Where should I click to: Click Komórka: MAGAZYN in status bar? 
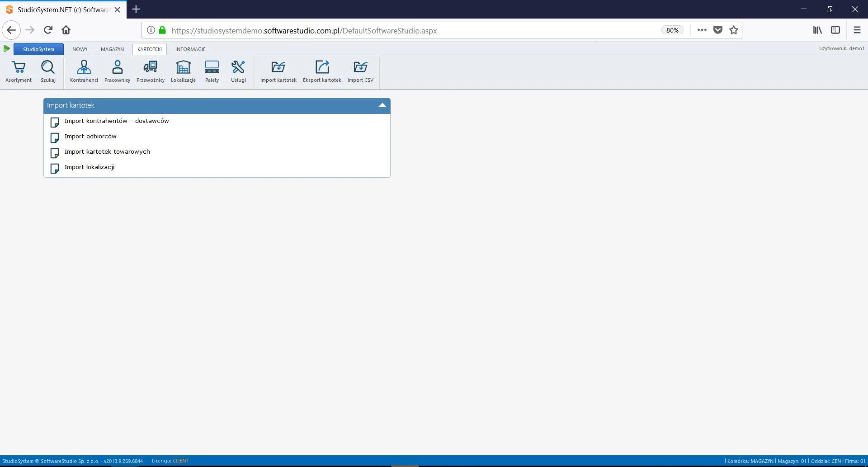pyautogui.click(x=750, y=461)
